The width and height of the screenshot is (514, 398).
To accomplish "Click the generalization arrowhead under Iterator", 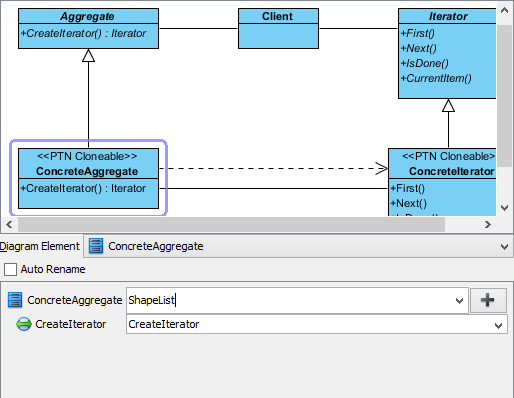I will pyautogui.click(x=448, y=106).
